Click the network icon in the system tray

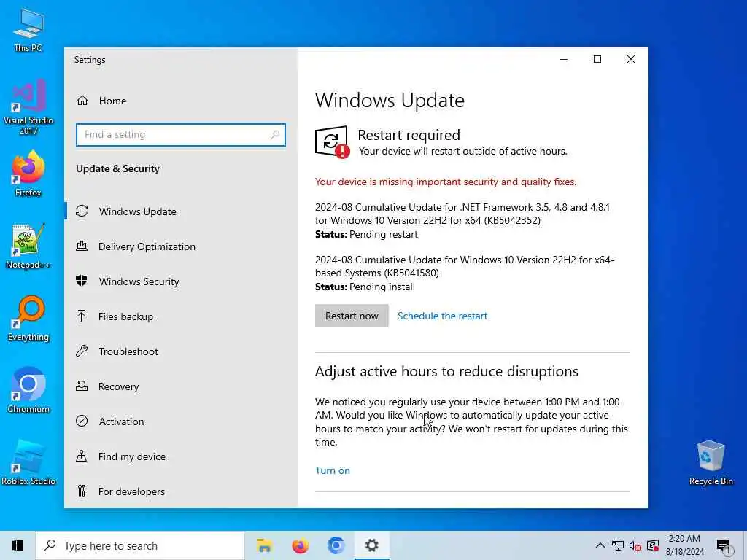point(618,545)
